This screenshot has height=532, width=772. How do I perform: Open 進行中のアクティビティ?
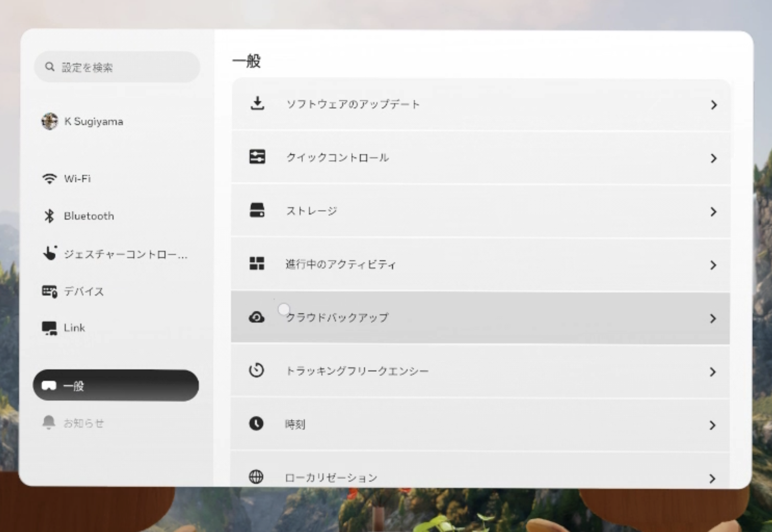(480, 265)
